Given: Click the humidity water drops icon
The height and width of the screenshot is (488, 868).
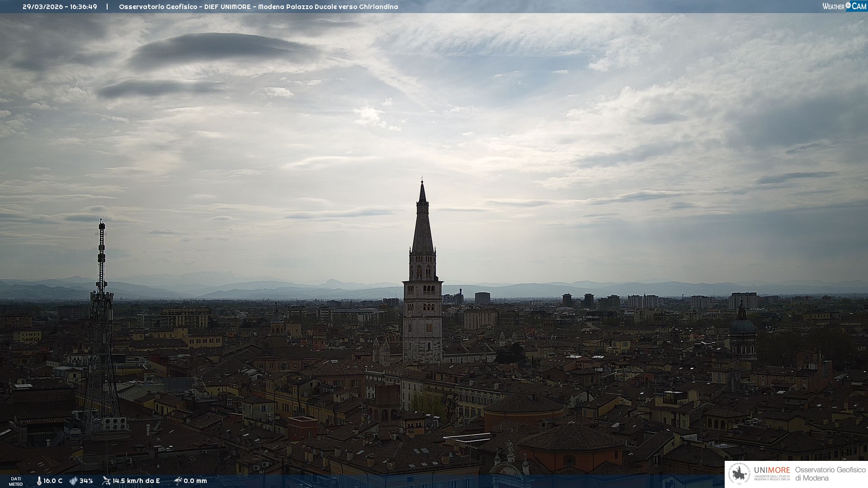Looking at the screenshot, I should click(73, 481).
